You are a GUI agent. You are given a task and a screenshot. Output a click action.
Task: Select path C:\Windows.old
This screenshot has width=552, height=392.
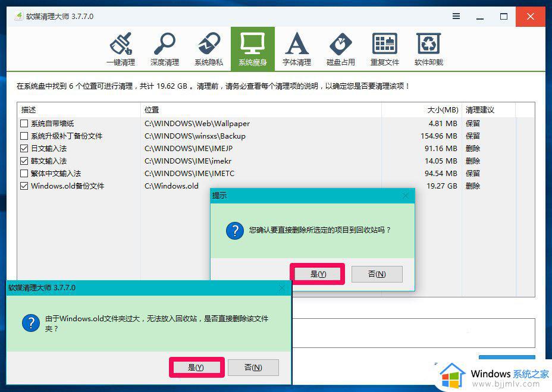(171, 186)
